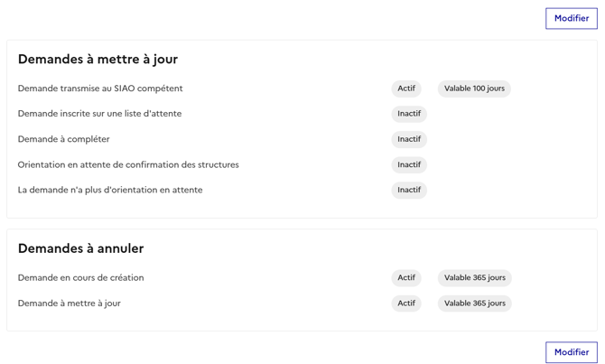This screenshot has height=364, width=605.
Task: Select "Demande à mettre à jour" row label
Action: point(69,303)
